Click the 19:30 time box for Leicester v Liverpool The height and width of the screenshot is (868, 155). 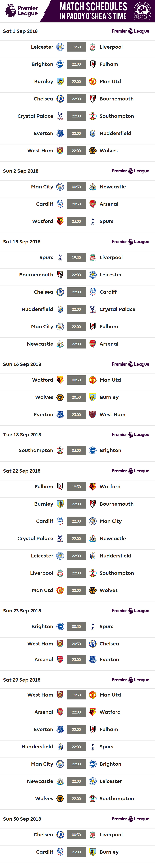tap(76, 47)
